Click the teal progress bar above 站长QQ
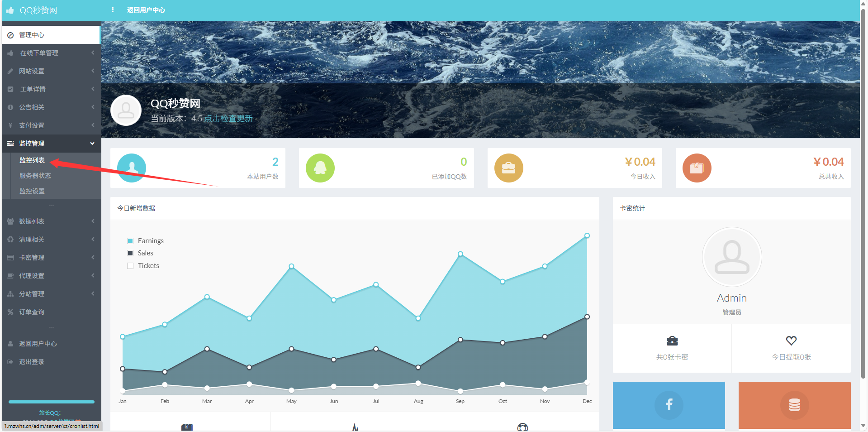The image size is (868, 432). 51,402
